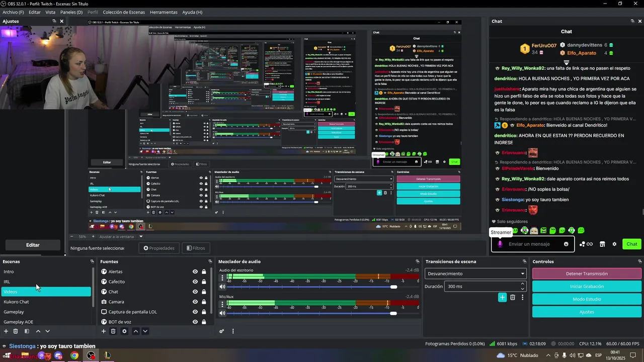Open preview zoom scaling dropdown arrow
This screenshot has height=362, width=644.
tap(141, 236)
